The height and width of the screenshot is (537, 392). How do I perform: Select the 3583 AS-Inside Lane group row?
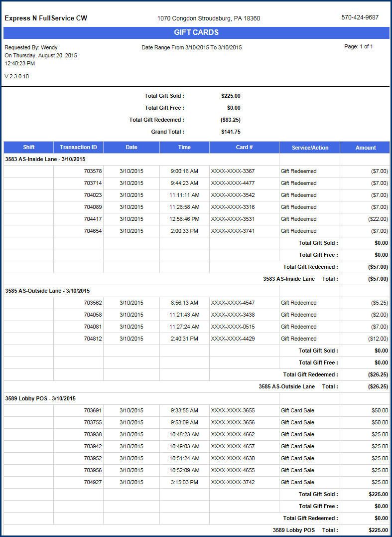coord(45,160)
